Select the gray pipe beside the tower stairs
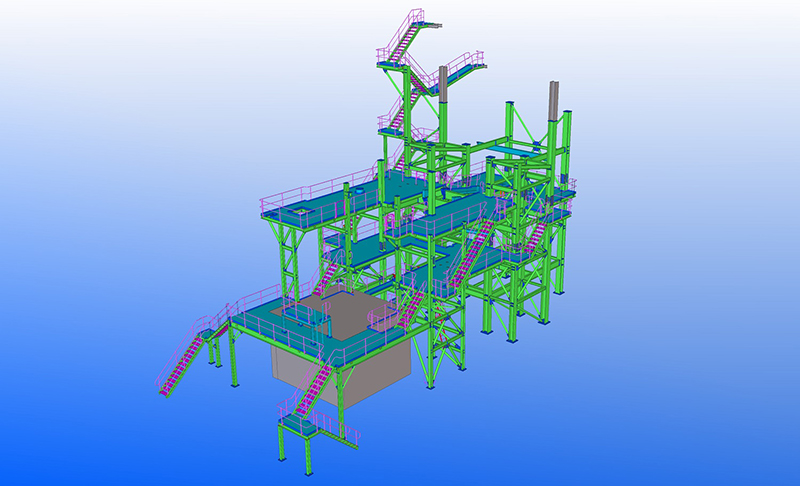The width and height of the screenshot is (800, 486). pos(442,92)
